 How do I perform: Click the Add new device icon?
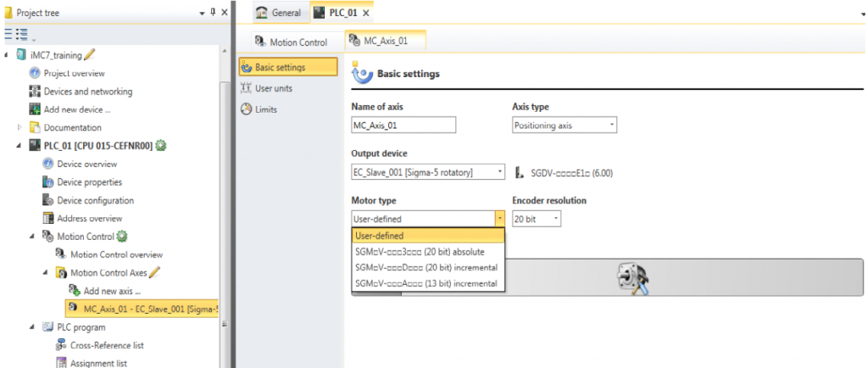[x=36, y=109]
